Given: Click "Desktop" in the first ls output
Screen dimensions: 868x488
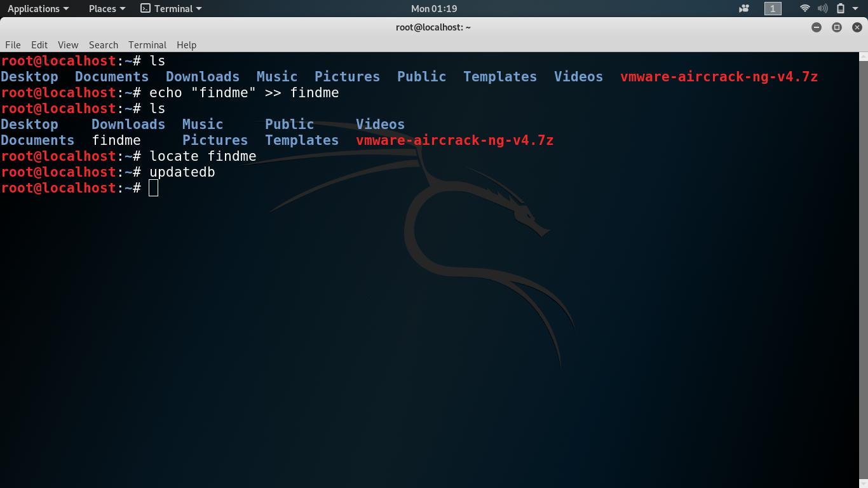Looking at the screenshot, I should click(29, 77).
